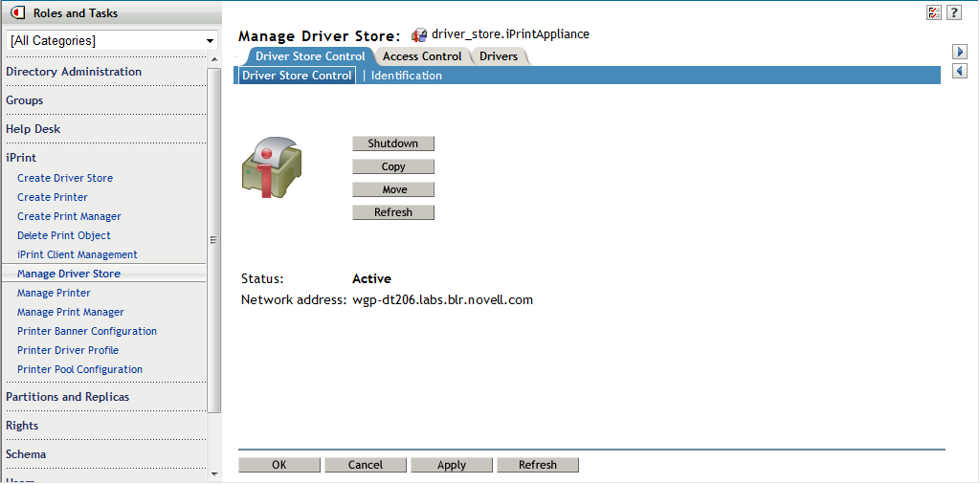This screenshot has height=484, width=980.
Task: Click the driver store object icon beside title
Action: 419,34
